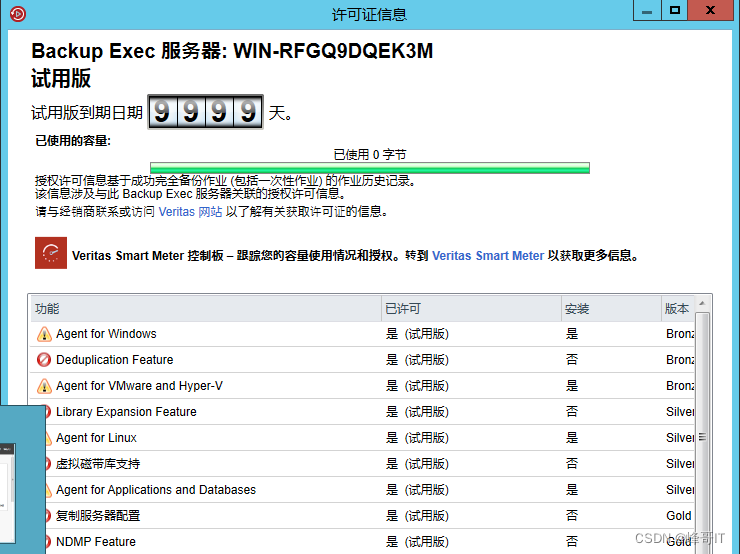Select the 虚拟磁带库支持 row

(370, 464)
